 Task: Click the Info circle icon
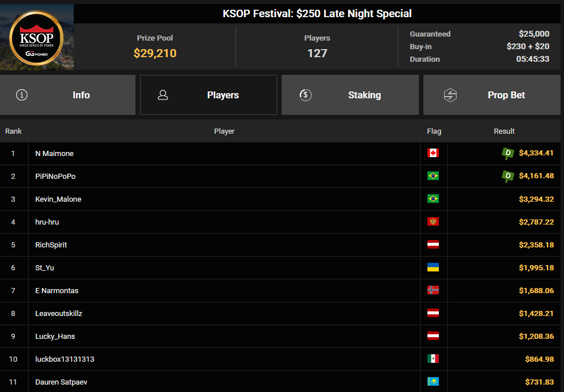[22, 95]
